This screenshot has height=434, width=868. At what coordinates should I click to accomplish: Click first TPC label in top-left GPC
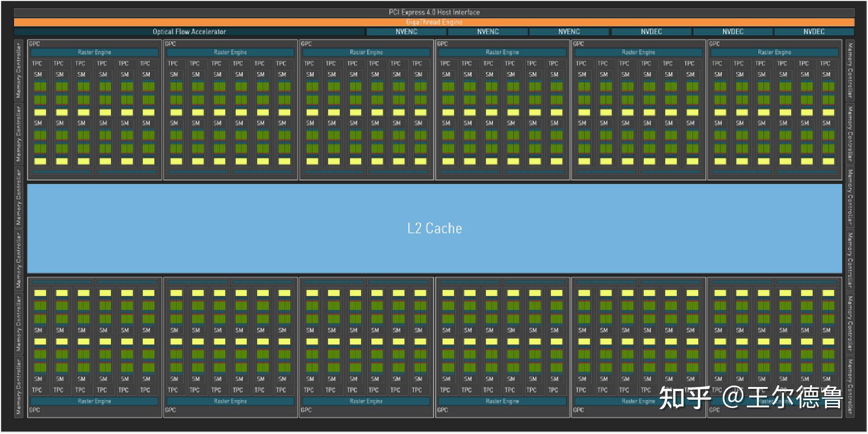click(x=37, y=64)
